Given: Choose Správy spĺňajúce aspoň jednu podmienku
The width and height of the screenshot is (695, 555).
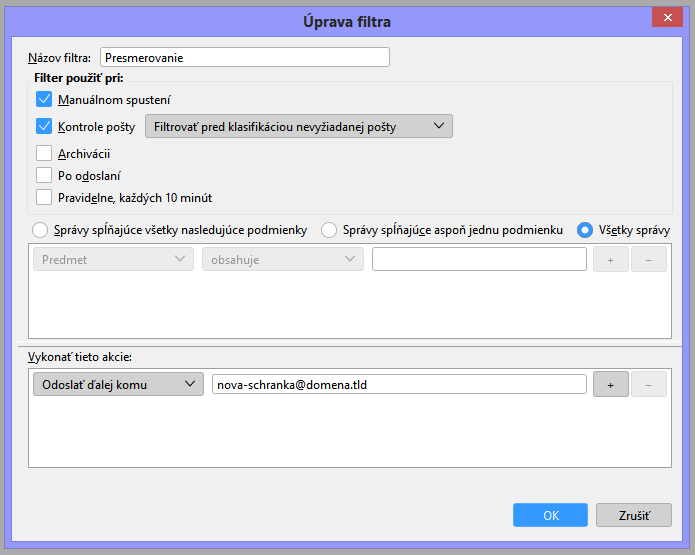Looking at the screenshot, I should pyautogui.click(x=328, y=230).
